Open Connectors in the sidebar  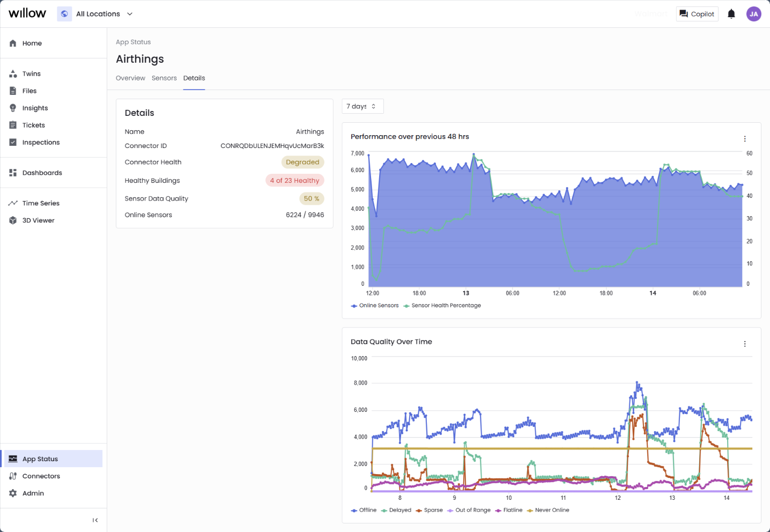click(41, 476)
